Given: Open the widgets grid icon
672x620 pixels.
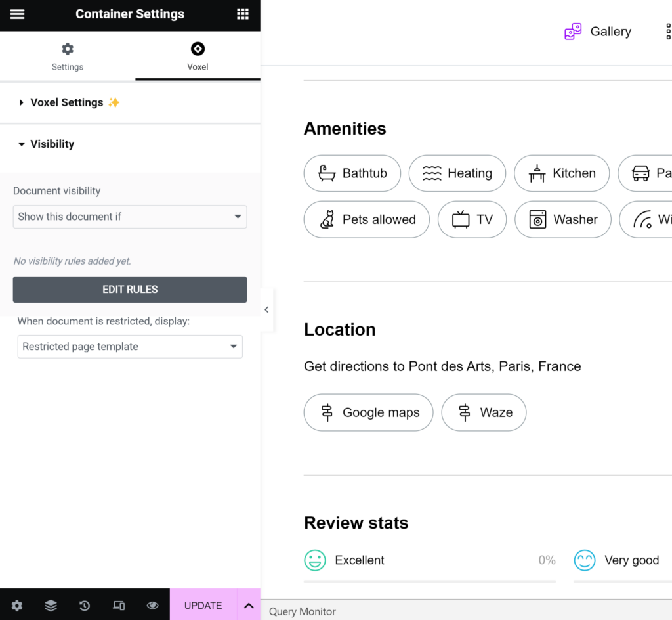Looking at the screenshot, I should click(243, 14).
